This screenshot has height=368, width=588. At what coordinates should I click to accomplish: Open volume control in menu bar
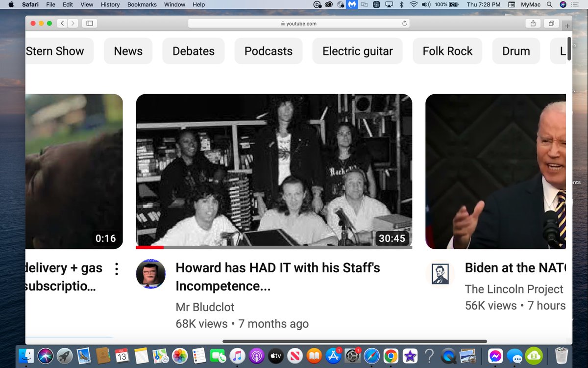(x=426, y=4)
